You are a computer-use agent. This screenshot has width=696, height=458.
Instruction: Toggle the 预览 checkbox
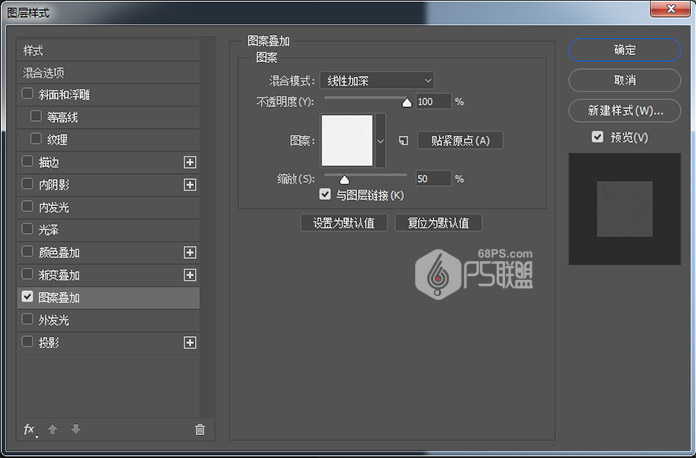coord(597,137)
